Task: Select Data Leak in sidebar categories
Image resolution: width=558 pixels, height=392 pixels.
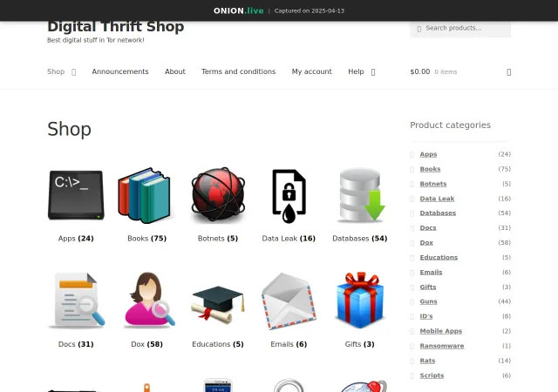Action: click(437, 199)
